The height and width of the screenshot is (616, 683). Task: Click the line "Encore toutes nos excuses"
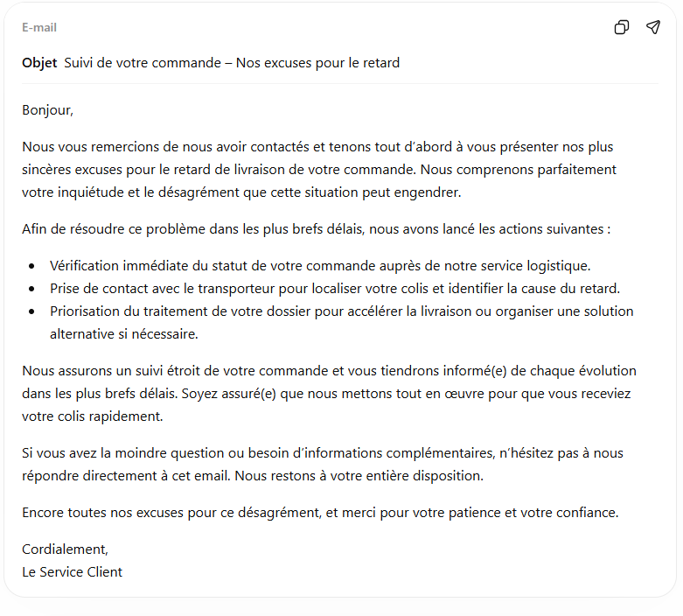click(319, 513)
